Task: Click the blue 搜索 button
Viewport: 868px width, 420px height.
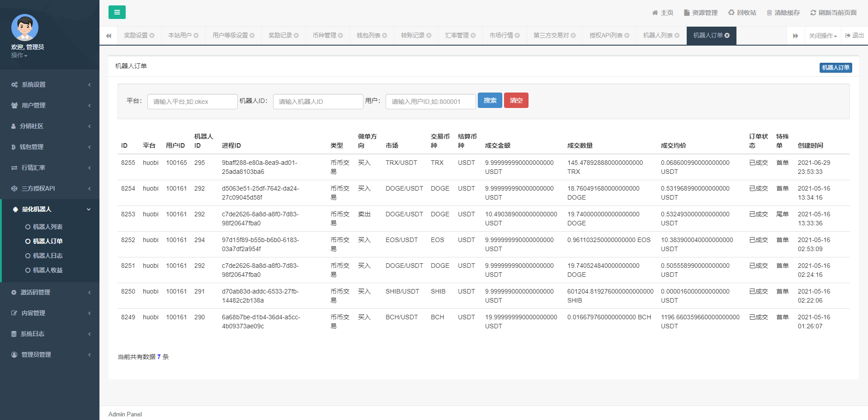Action: (x=490, y=100)
